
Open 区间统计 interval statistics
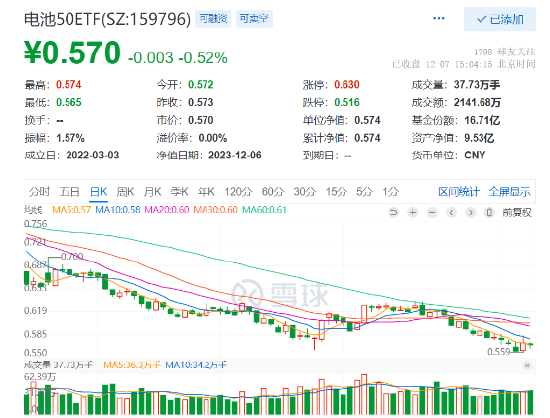point(459,192)
